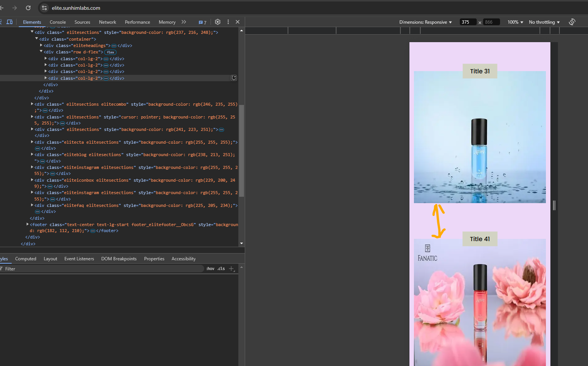Go forward in browser history

pos(14,8)
